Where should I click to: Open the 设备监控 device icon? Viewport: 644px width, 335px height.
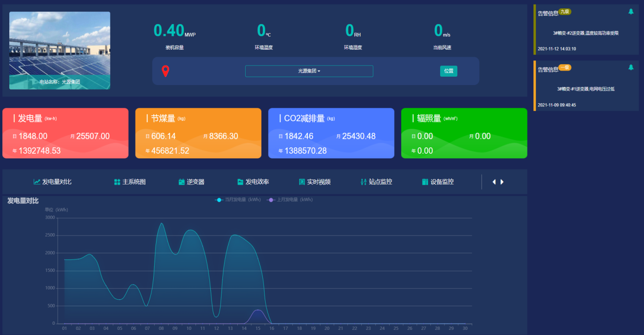pyautogui.click(x=424, y=182)
